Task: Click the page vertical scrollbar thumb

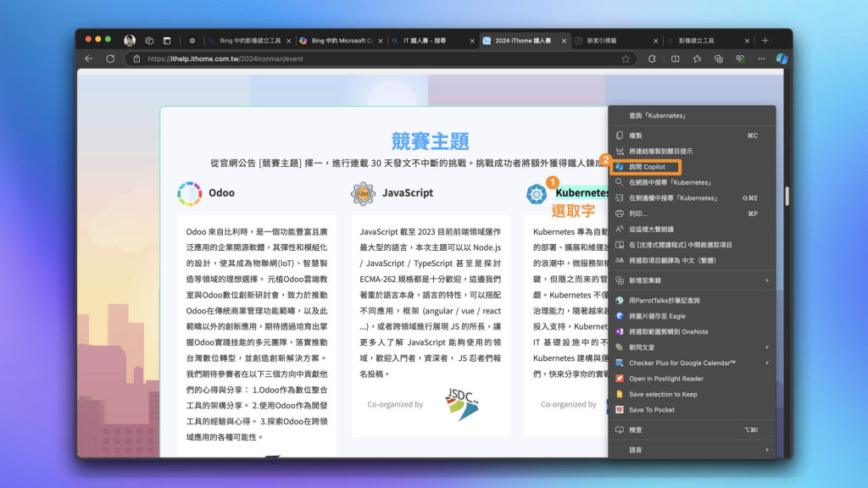Action: [x=787, y=196]
